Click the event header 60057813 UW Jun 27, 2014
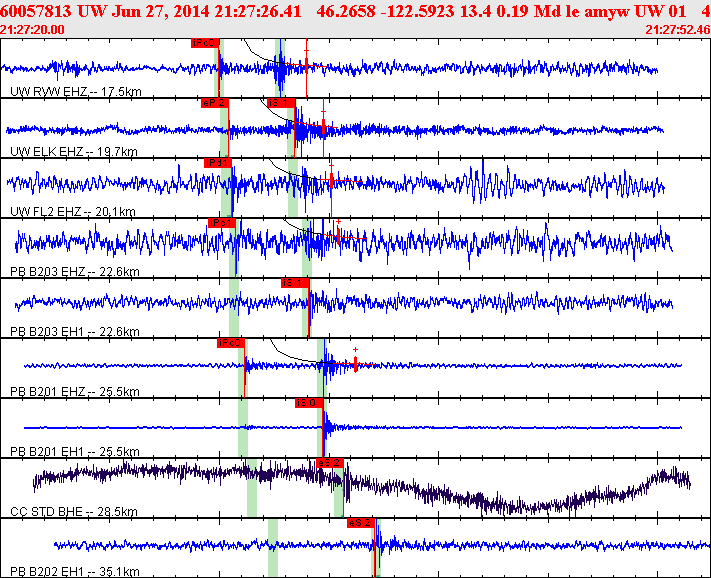The image size is (711, 578). coord(105,11)
